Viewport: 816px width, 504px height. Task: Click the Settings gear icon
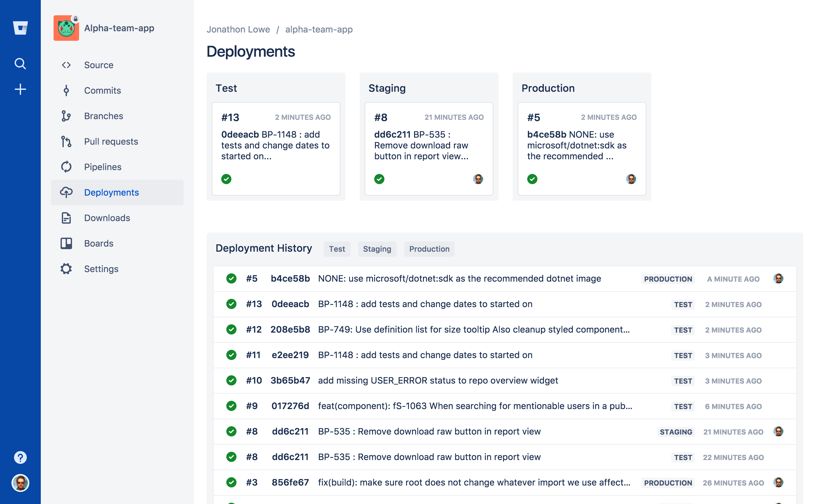pos(66,269)
